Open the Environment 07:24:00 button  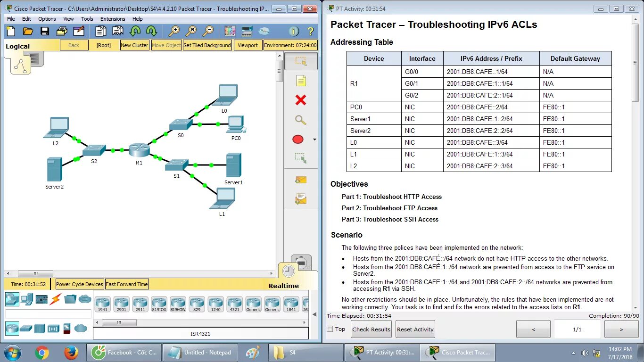(290, 45)
